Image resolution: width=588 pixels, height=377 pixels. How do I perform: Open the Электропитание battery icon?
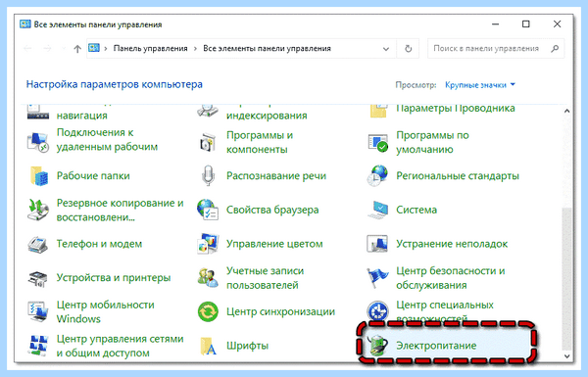point(377,346)
